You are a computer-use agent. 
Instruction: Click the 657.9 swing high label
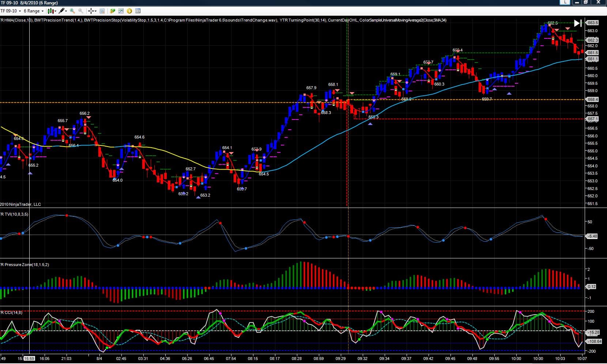click(311, 88)
